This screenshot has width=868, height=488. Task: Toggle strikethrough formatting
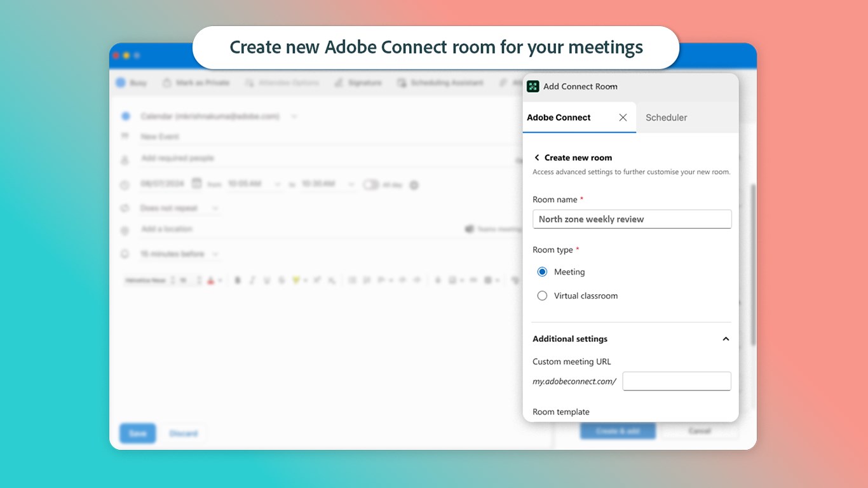(281, 280)
